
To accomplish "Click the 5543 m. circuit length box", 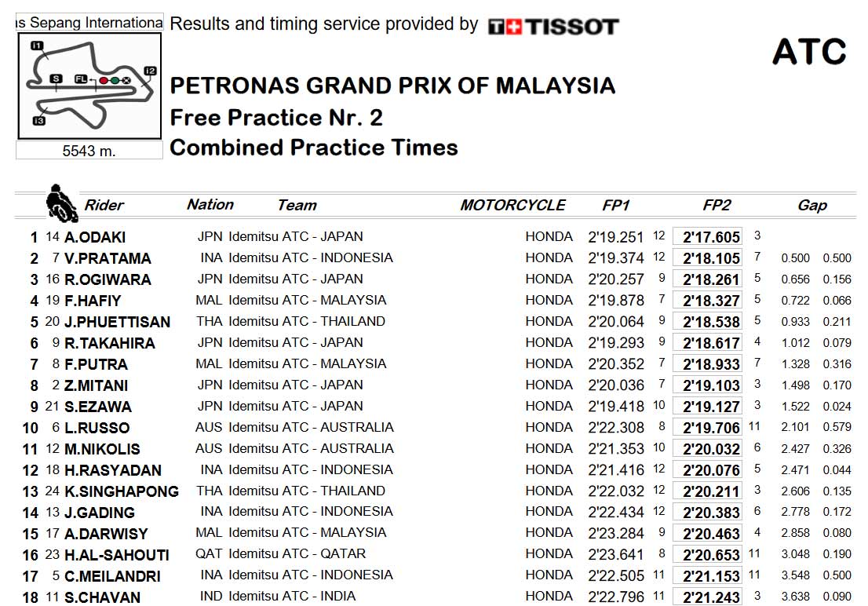I will click(x=89, y=151).
